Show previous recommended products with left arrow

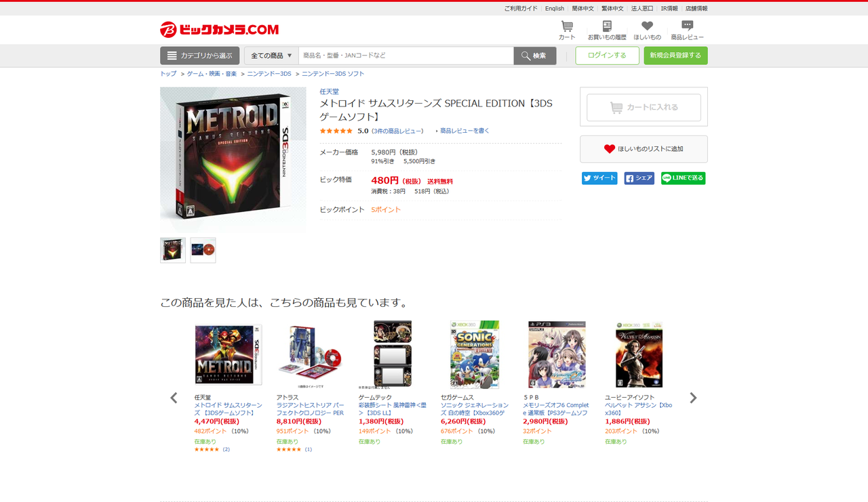point(174,398)
